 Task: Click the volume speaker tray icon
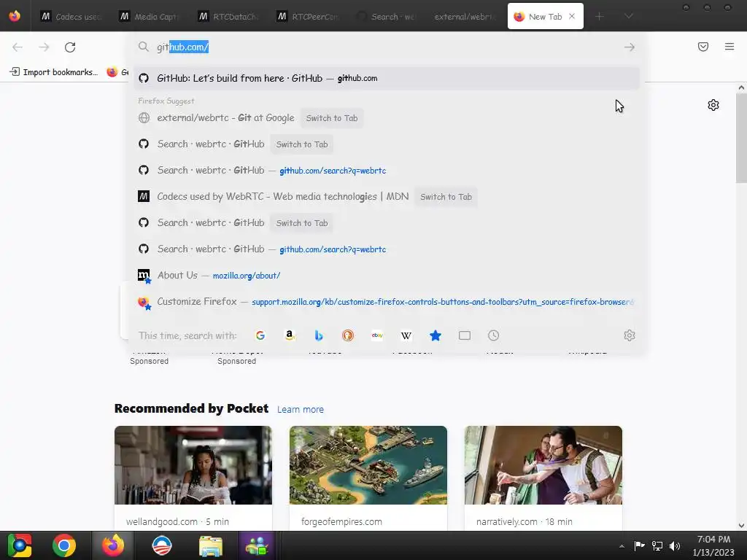coord(675,545)
